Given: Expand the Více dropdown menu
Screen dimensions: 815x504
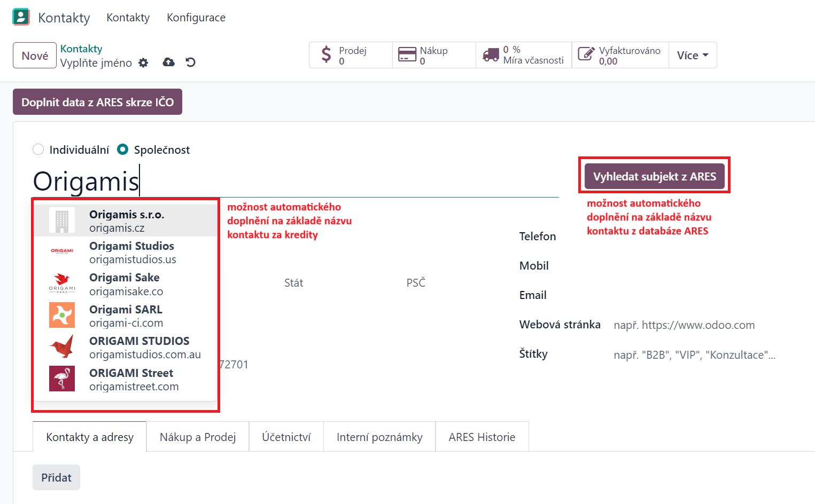Looking at the screenshot, I should 693,55.
